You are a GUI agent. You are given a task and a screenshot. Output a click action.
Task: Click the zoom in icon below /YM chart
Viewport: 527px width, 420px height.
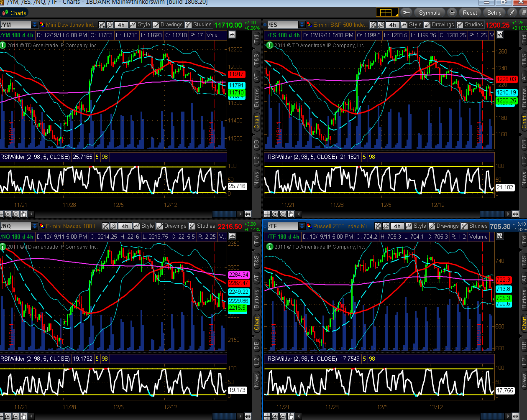[8, 214]
